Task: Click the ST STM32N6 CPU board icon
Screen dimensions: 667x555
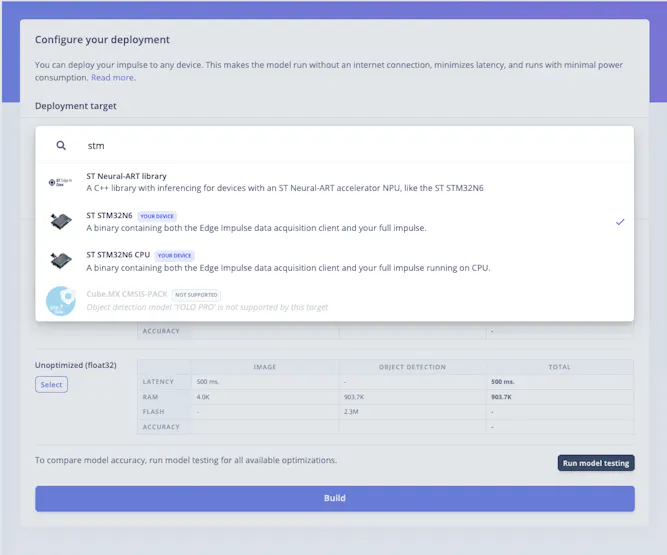Action: click(x=61, y=261)
